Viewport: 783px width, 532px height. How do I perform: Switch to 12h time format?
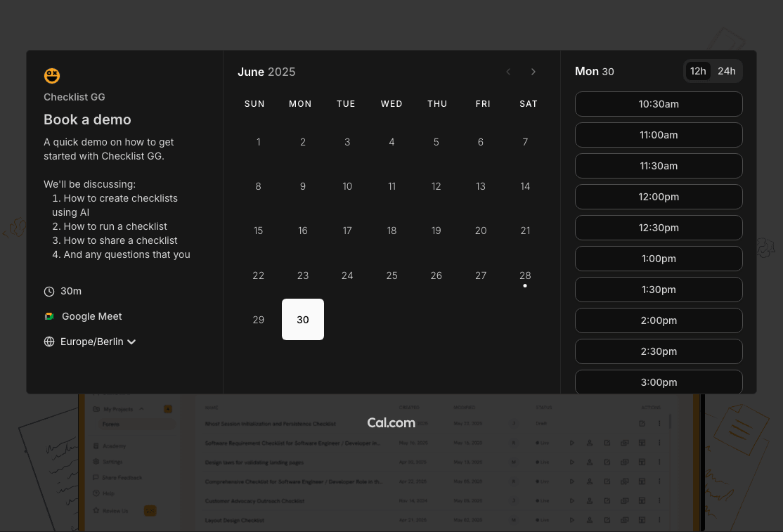[x=698, y=72]
